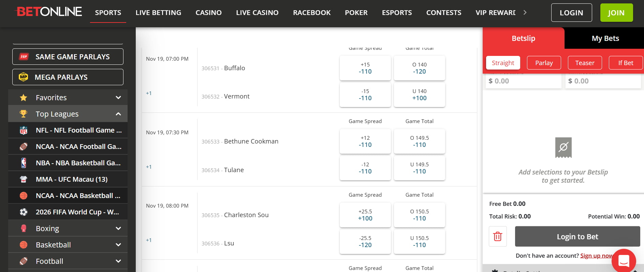This screenshot has width=644, height=272.
Task: Open the Same Game Parlays section
Action: [68, 57]
